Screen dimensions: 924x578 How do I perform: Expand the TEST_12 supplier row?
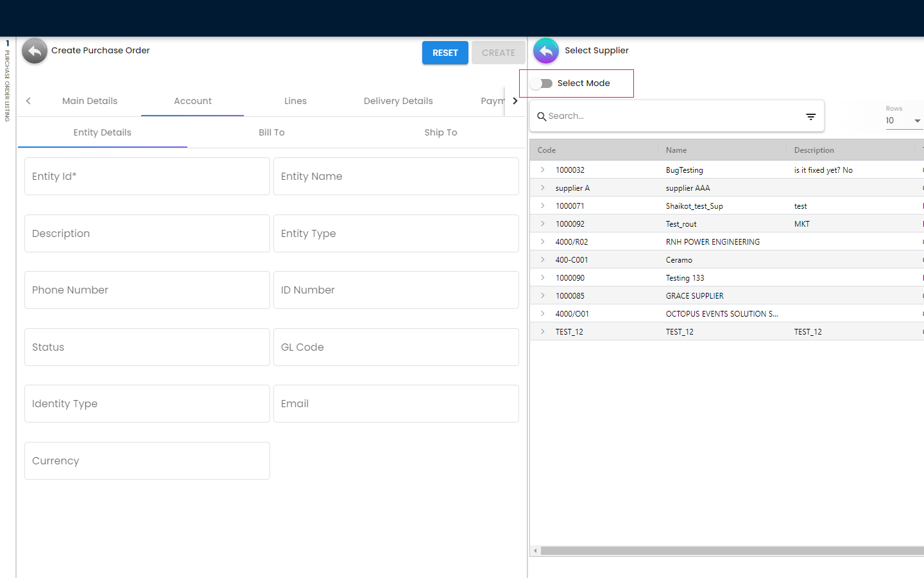click(x=543, y=332)
